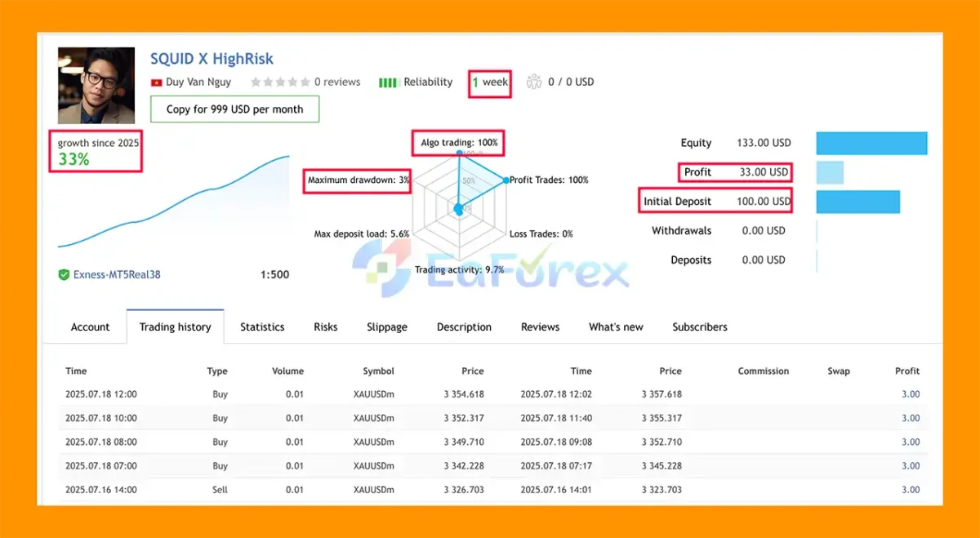
Task: Click the green shield verified icon
Action: click(64, 275)
